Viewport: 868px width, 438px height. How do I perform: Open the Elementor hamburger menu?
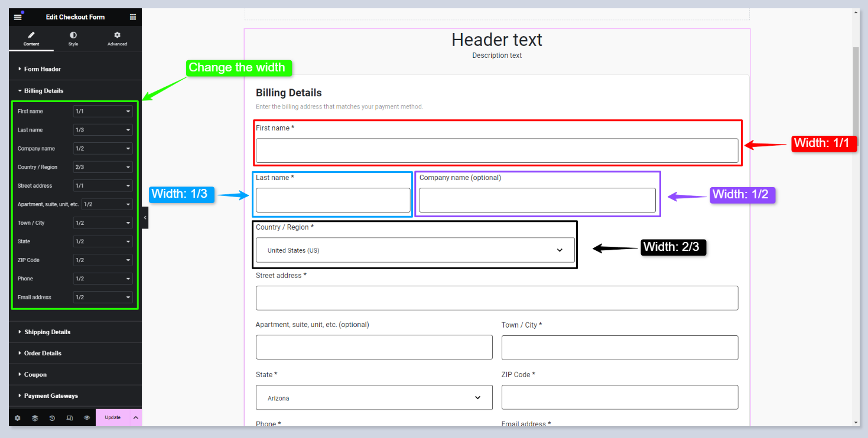[x=18, y=17]
